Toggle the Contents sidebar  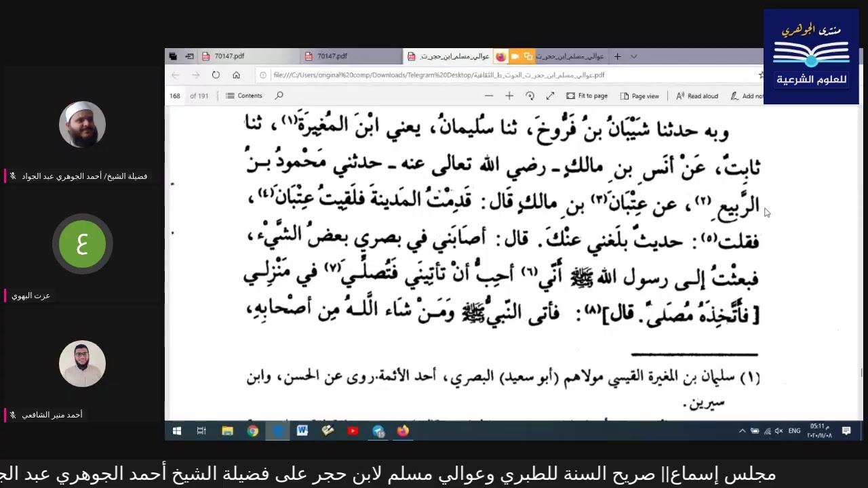[x=244, y=96]
